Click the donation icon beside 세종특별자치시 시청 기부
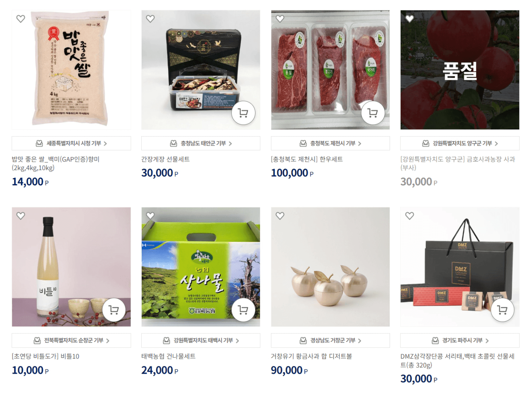The width and height of the screenshot is (532, 399). [x=39, y=143]
